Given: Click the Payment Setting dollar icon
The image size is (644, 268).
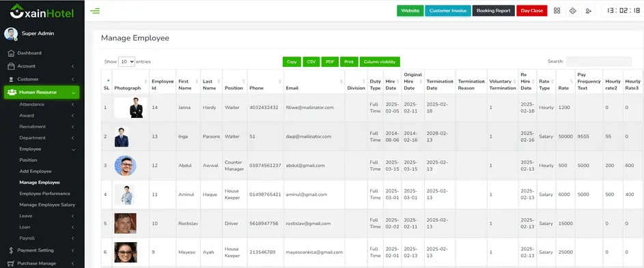Looking at the screenshot, I should point(11,250).
